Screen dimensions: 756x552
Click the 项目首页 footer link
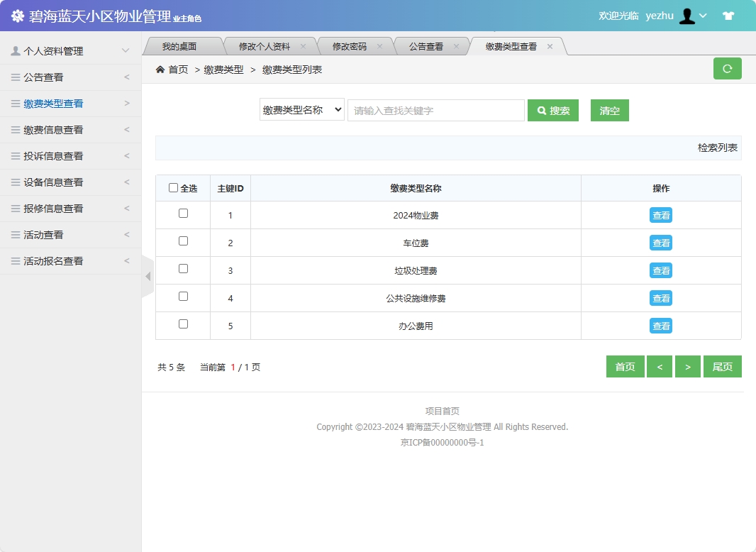(441, 410)
